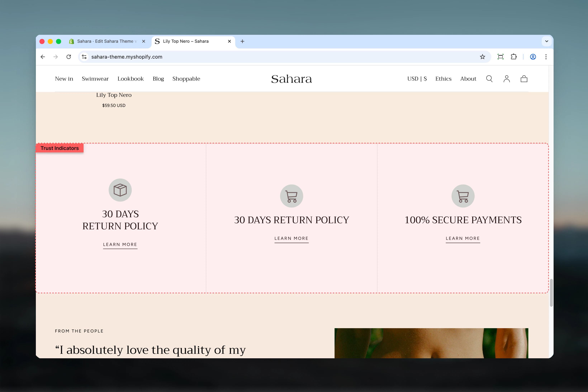Close the Lily Top Nero tab
The image size is (588, 392).
229,41
